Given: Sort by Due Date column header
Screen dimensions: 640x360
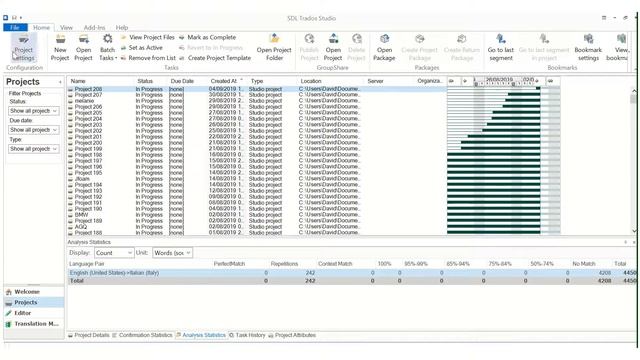Looking at the screenshot, I should 182,81.
